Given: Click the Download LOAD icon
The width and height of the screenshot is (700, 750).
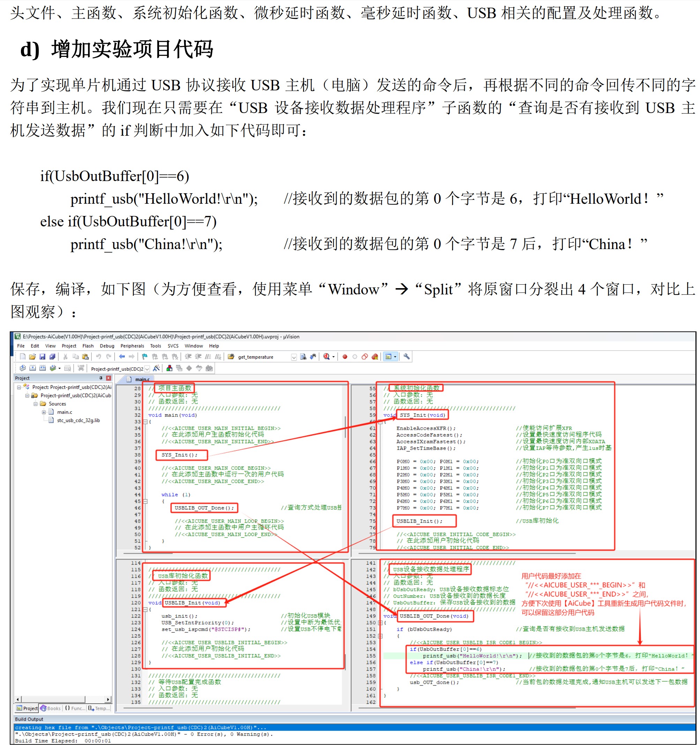Looking at the screenshot, I should click(81, 368).
